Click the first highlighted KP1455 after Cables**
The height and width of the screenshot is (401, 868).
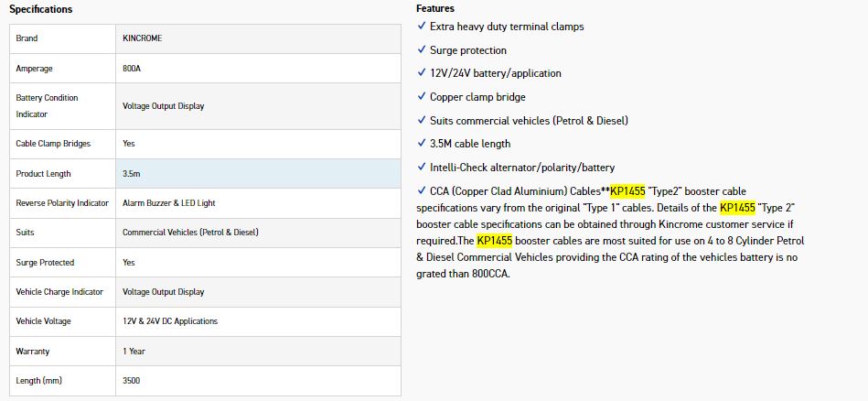(x=627, y=191)
